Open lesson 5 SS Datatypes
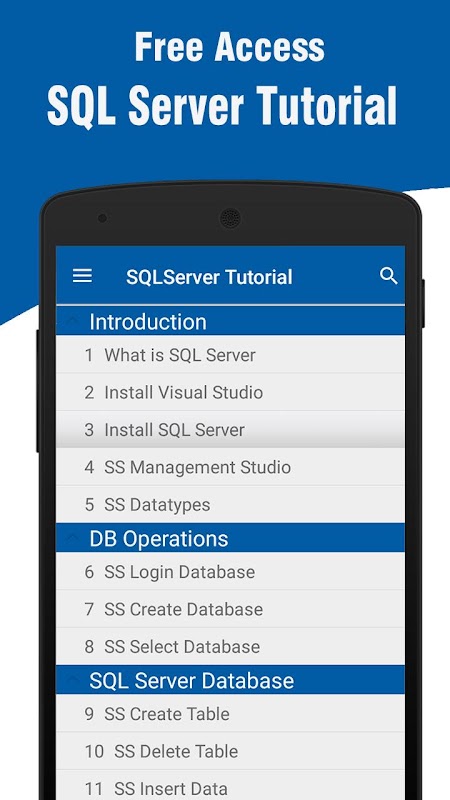Image resolution: width=450 pixels, height=800 pixels. click(x=230, y=504)
